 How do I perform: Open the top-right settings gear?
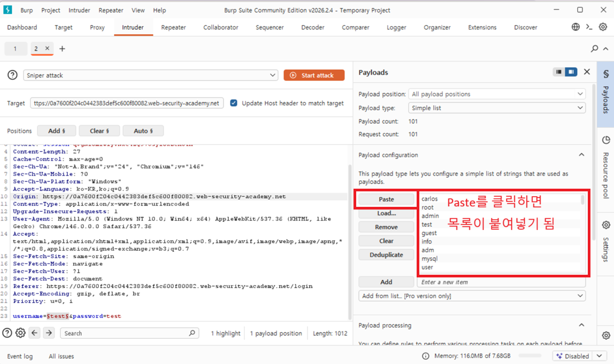click(x=603, y=27)
